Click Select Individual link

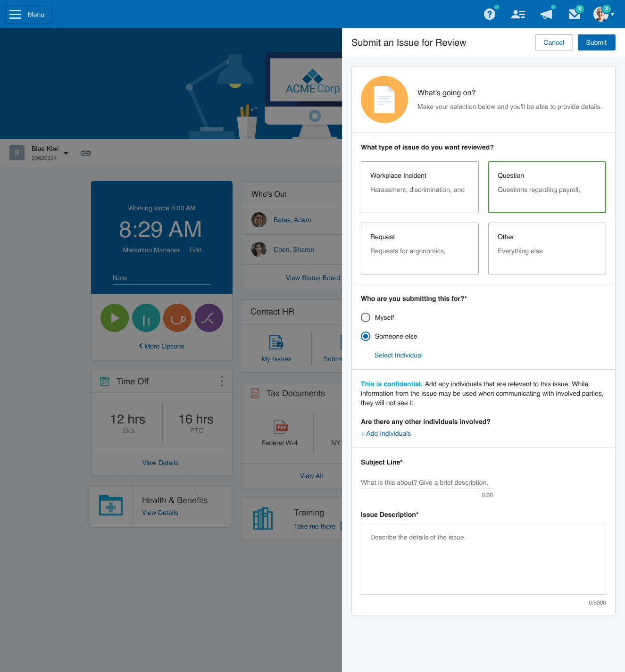pos(399,355)
